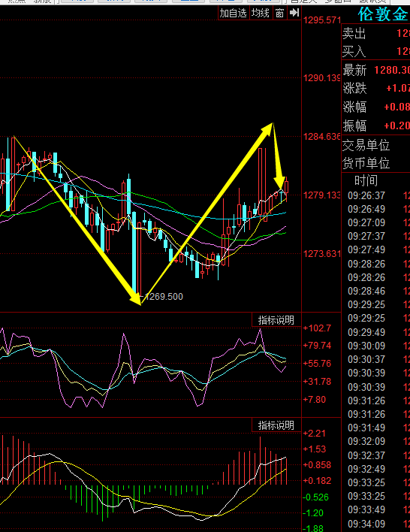Open 指标说明 for the KDJ indicator panel
This screenshot has width=410, height=532.
[x=276, y=320]
